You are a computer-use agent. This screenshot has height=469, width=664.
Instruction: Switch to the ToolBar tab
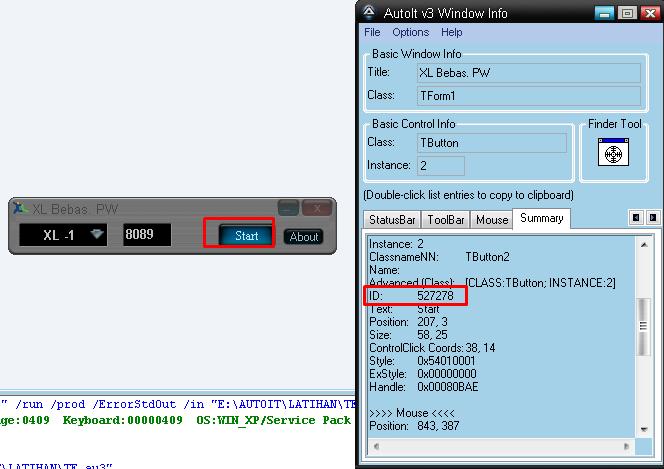point(445,220)
